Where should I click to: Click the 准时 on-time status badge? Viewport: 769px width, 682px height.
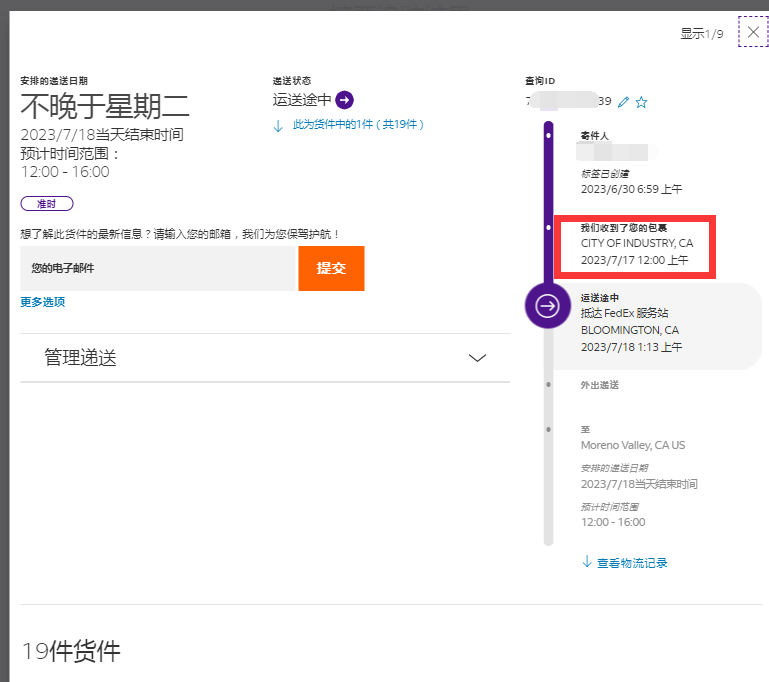click(47, 203)
